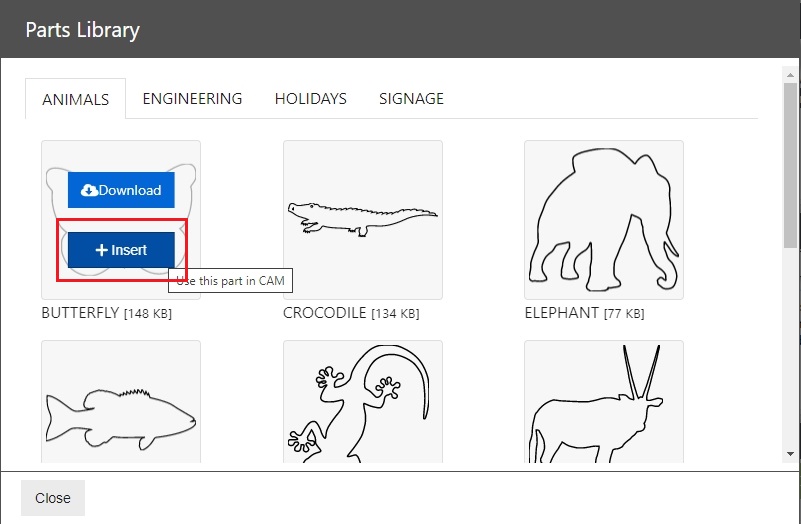The height and width of the screenshot is (524, 801).
Task: Open the Holidays tab
Action: [x=311, y=99]
